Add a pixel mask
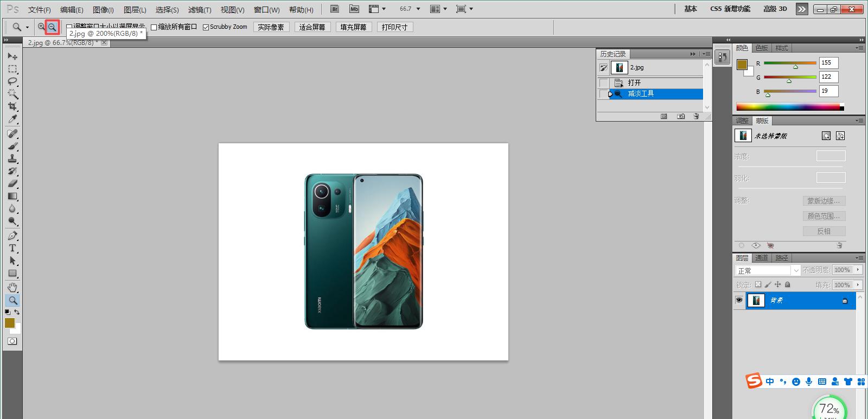The height and width of the screenshot is (419, 868). (x=826, y=136)
